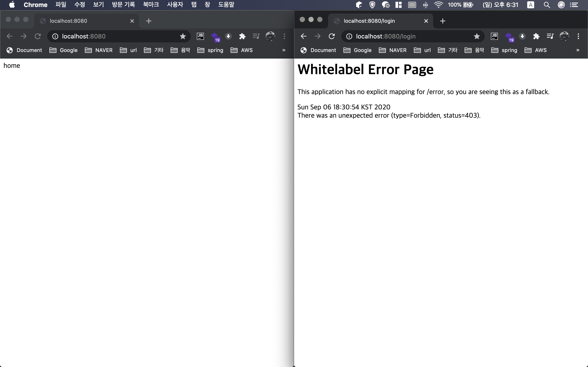Screen dimensions: 588x367
Task: Click address bar showing localhost:8080
Action: tap(117, 36)
